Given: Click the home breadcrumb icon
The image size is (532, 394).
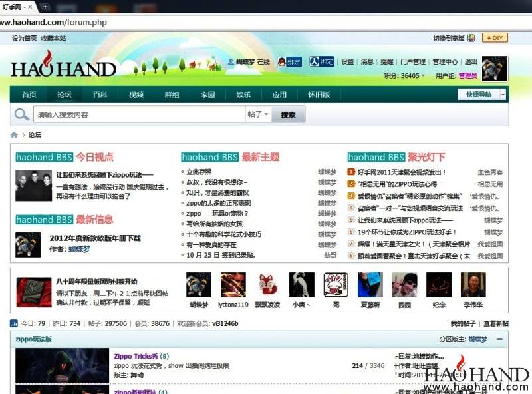Looking at the screenshot, I should click(x=14, y=135).
